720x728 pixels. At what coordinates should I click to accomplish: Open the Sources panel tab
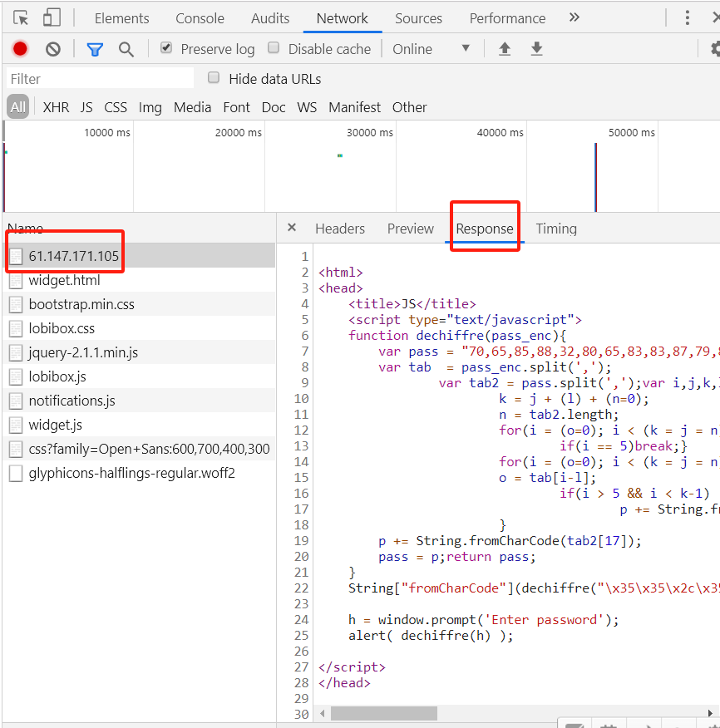click(418, 18)
